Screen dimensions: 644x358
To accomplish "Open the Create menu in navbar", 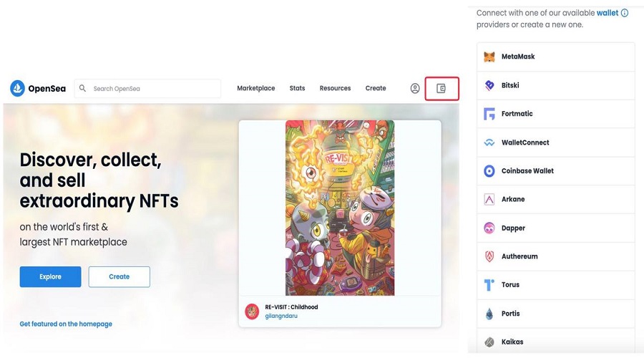I will (x=376, y=88).
